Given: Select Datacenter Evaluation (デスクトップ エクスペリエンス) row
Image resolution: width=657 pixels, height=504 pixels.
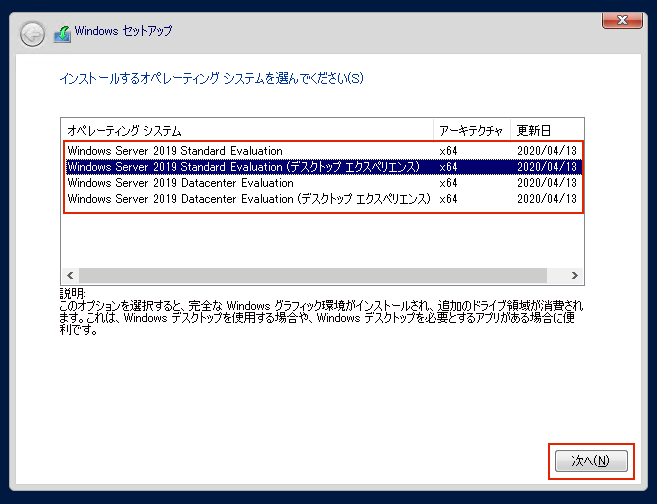Looking at the screenshot, I should point(324,199).
